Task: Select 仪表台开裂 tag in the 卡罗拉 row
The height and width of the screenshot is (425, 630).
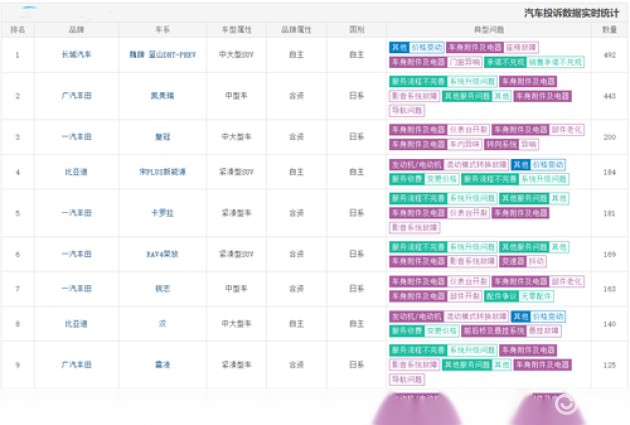Action: point(468,213)
